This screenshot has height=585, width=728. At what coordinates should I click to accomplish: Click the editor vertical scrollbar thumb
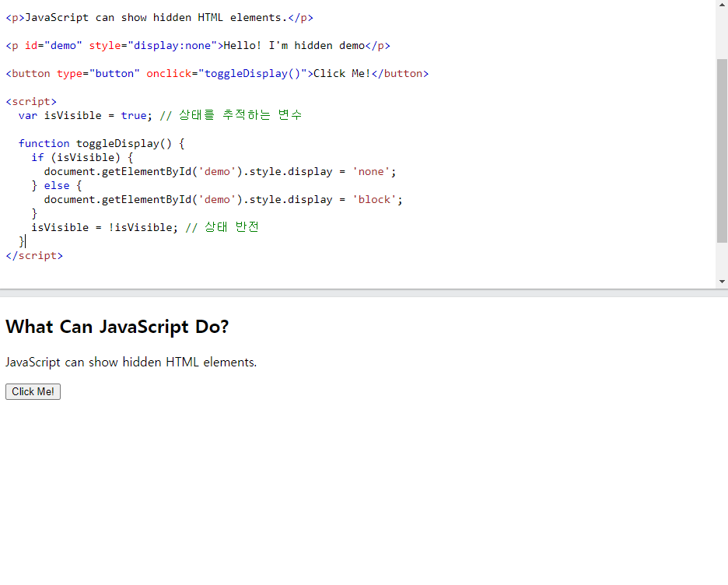click(722, 151)
